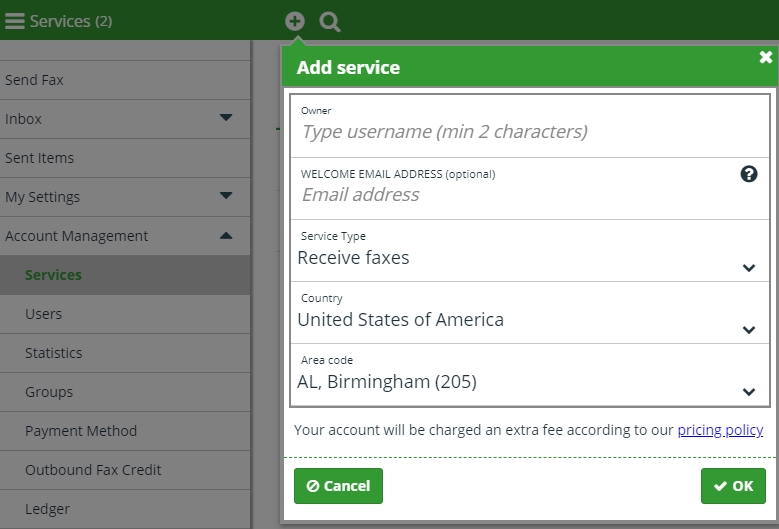Open the Service Type dropdown
Viewport: 779px width, 529px height.
(x=530, y=251)
